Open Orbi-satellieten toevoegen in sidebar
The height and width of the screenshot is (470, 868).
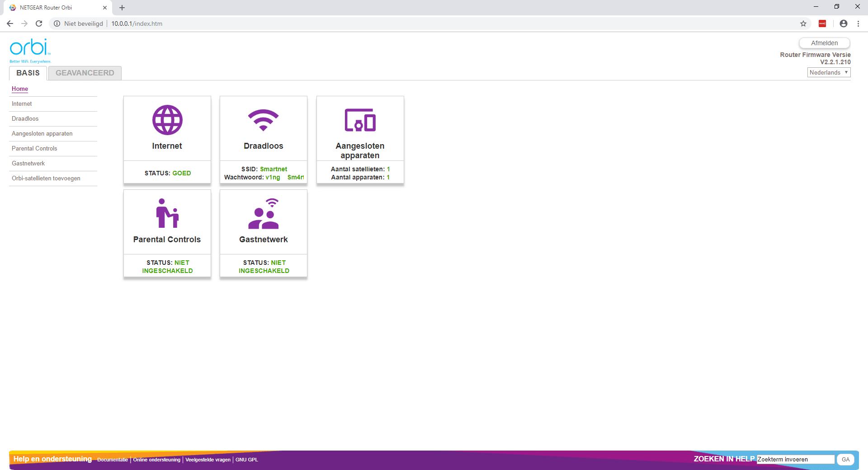coord(46,179)
